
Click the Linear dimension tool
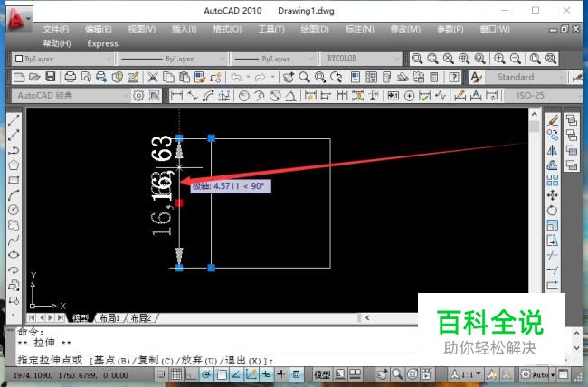click(x=176, y=96)
